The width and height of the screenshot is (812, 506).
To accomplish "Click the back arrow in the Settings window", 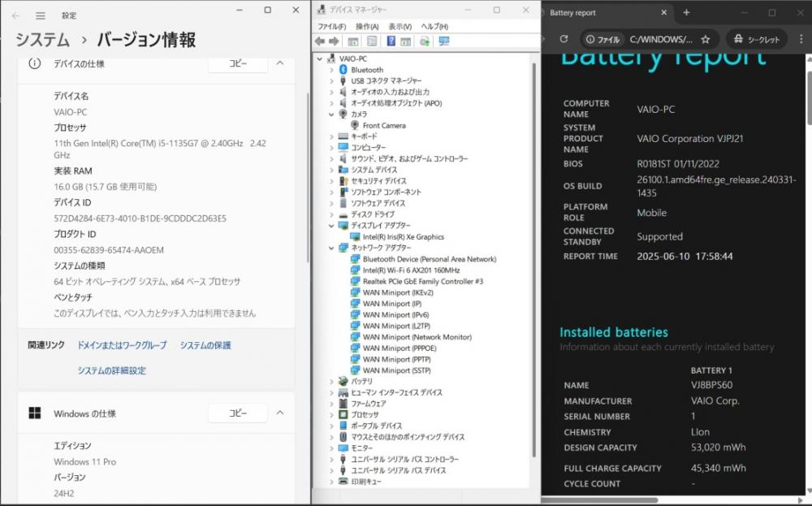I will [15, 16].
